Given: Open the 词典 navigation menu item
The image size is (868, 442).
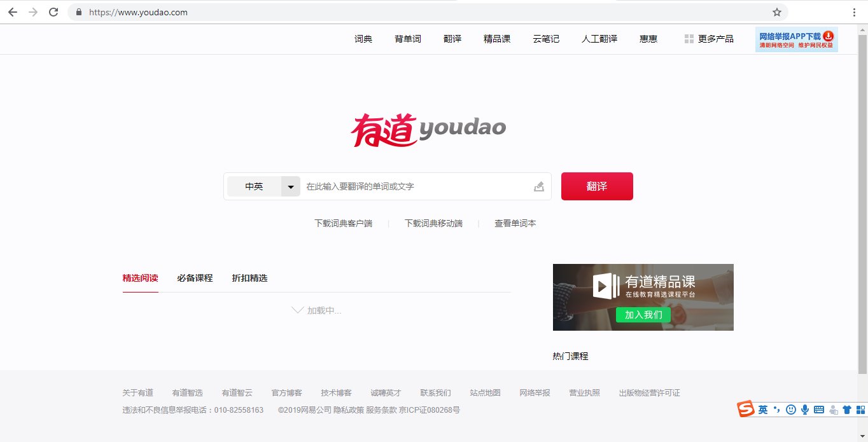Looking at the screenshot, I should (x=363, y=38).
